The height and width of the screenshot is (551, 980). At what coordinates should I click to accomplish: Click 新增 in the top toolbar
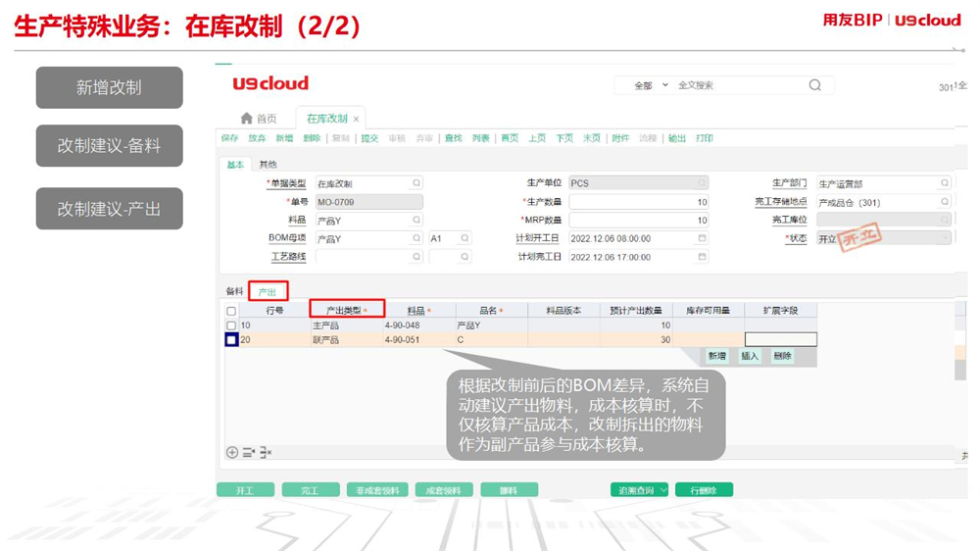point(284,138)
